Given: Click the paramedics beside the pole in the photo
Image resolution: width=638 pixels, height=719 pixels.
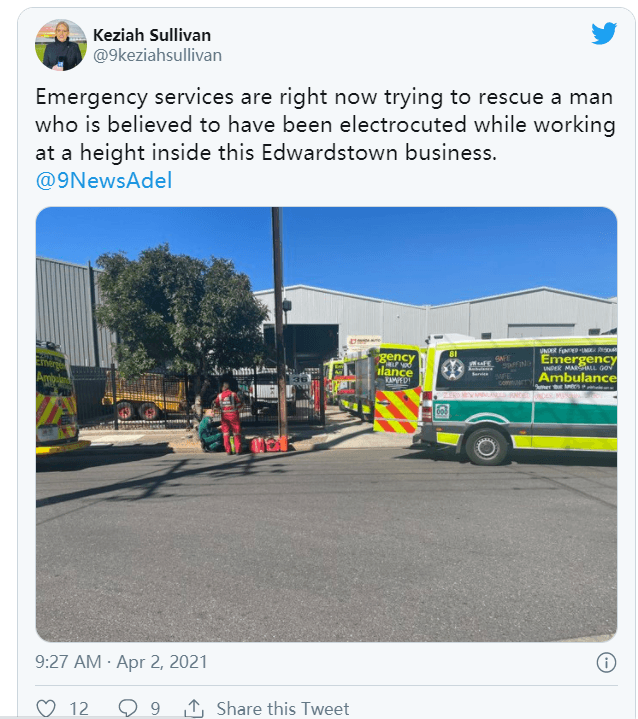Looking at the screenshot, I should (222, 418).
